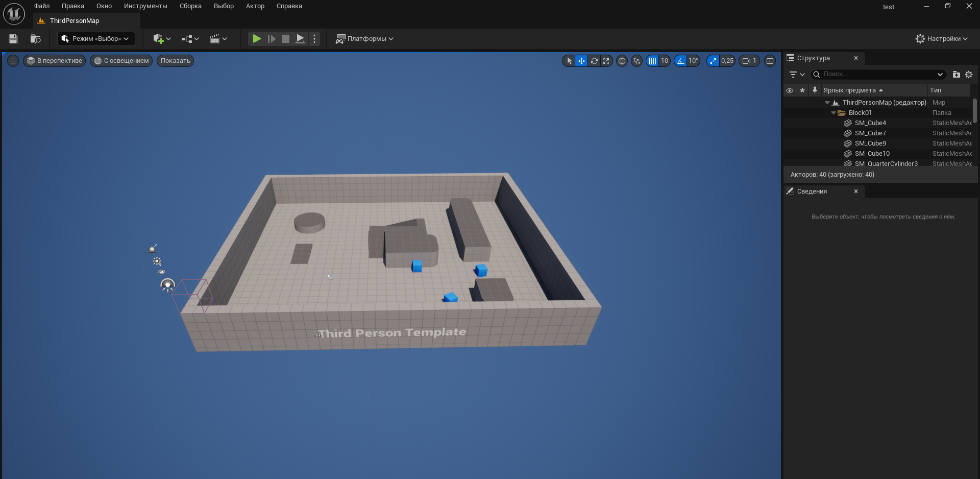Open play mode options three-dots menu

click(314, 39)
